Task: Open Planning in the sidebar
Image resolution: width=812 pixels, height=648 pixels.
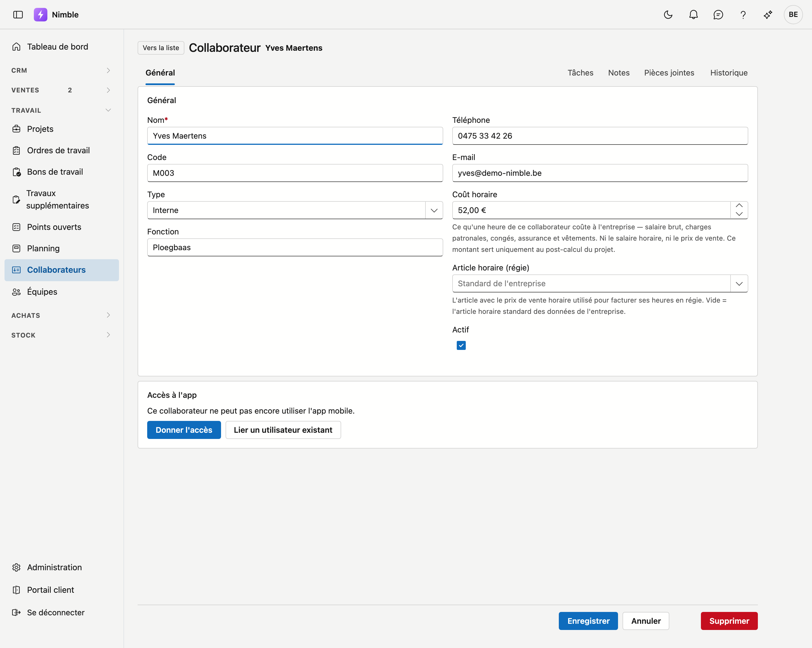Action: 62,248
